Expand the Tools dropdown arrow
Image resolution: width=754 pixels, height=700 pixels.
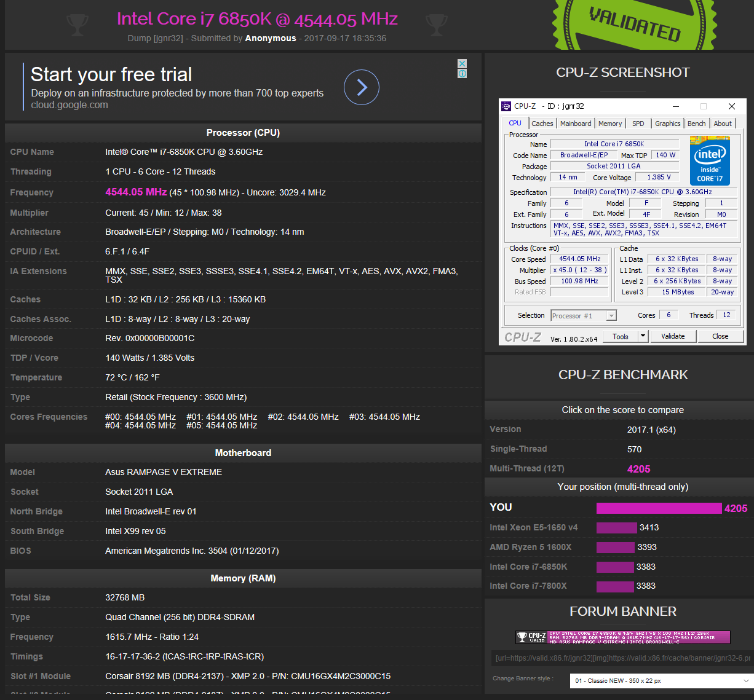click(x=643, y=336)
